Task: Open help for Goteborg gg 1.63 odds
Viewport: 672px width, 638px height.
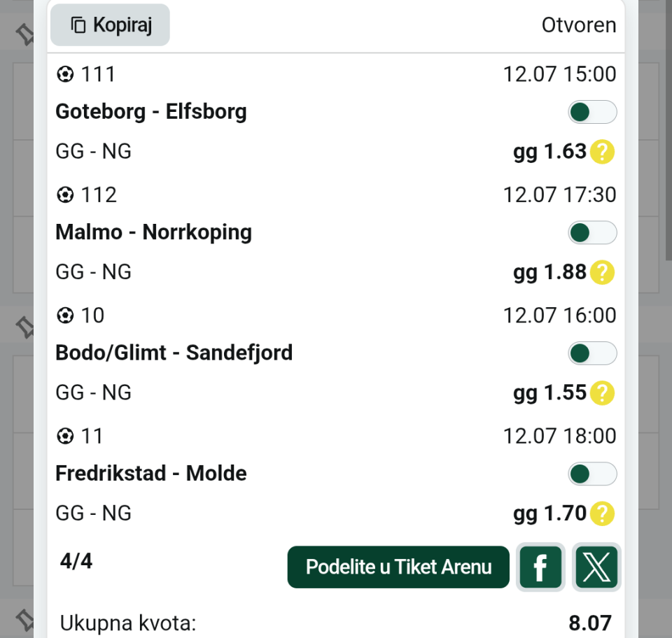Action: [602, 152]
